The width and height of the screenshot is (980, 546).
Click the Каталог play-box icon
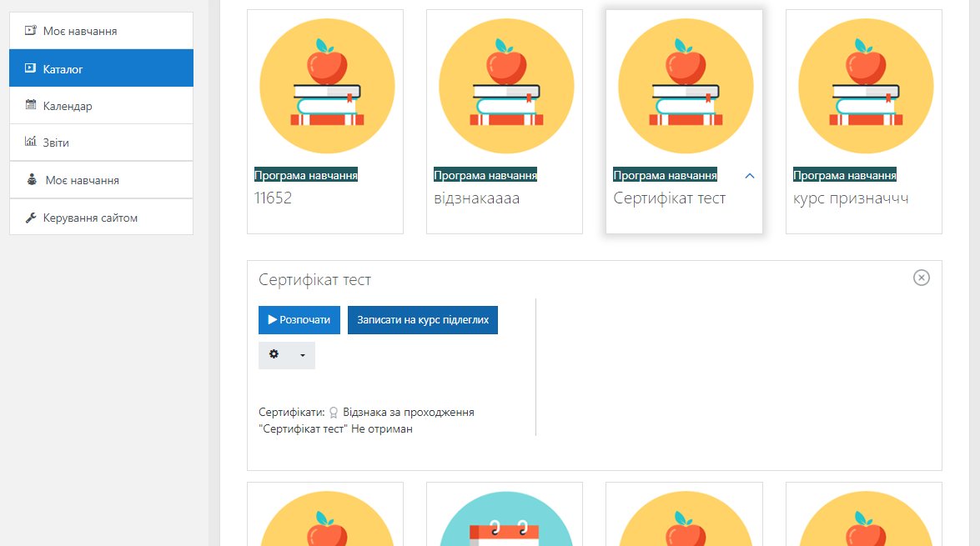31,68
